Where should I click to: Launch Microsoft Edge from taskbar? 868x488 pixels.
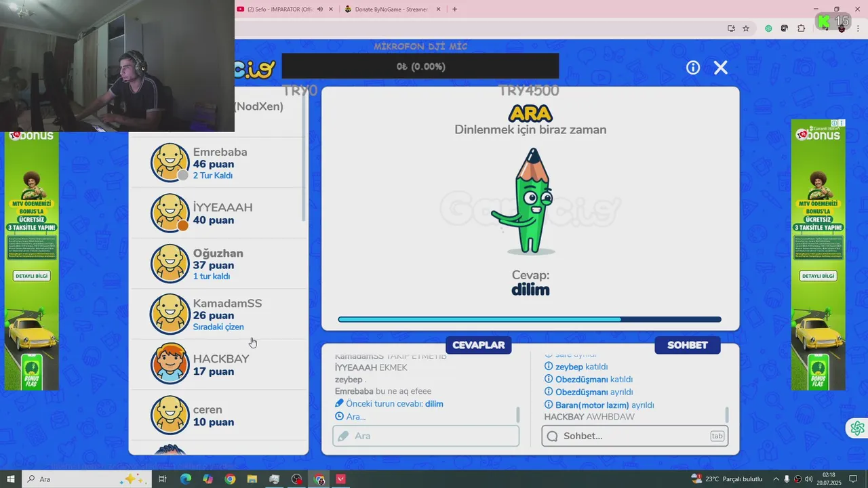pos(185,479)
